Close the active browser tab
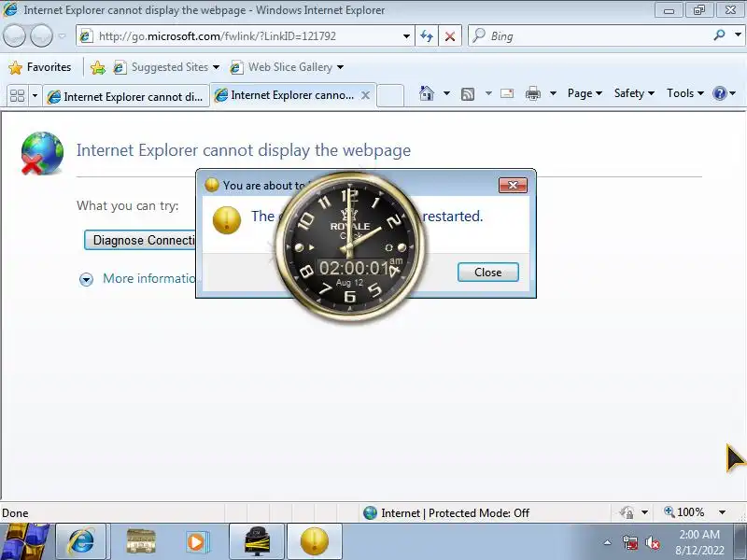 365,95
